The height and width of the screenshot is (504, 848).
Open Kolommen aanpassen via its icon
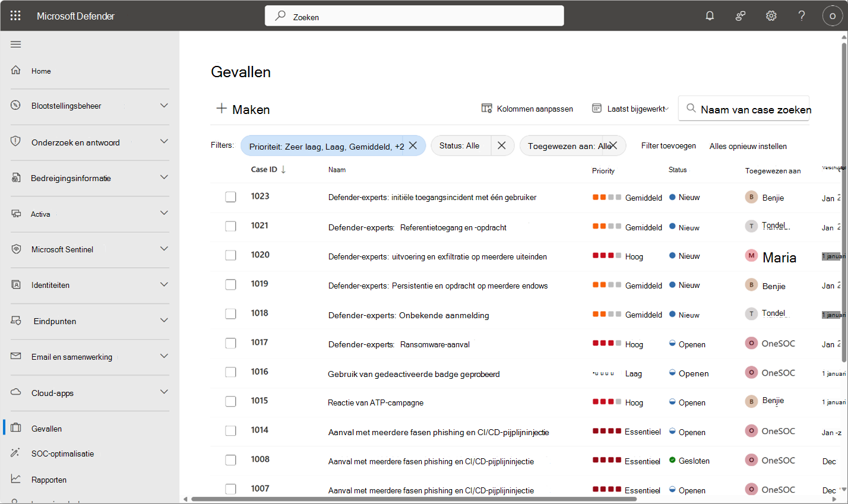tap(488, 108)
